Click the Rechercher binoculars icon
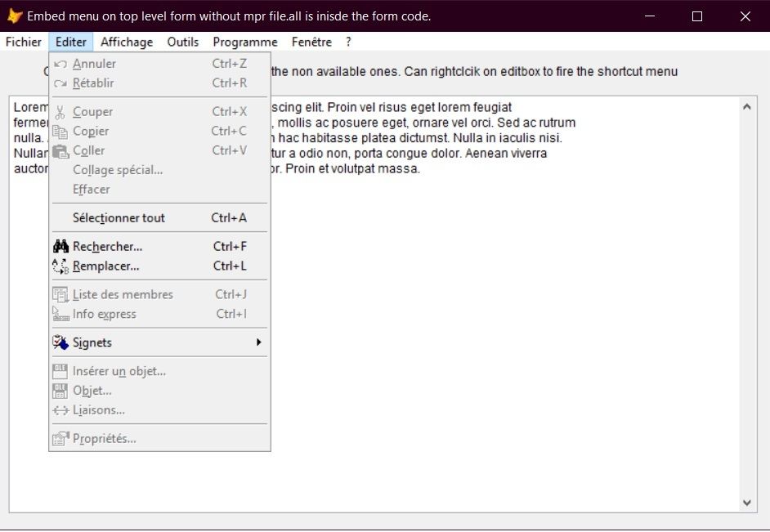The height and width of the screenshot is (532, 770). (59, 246)
